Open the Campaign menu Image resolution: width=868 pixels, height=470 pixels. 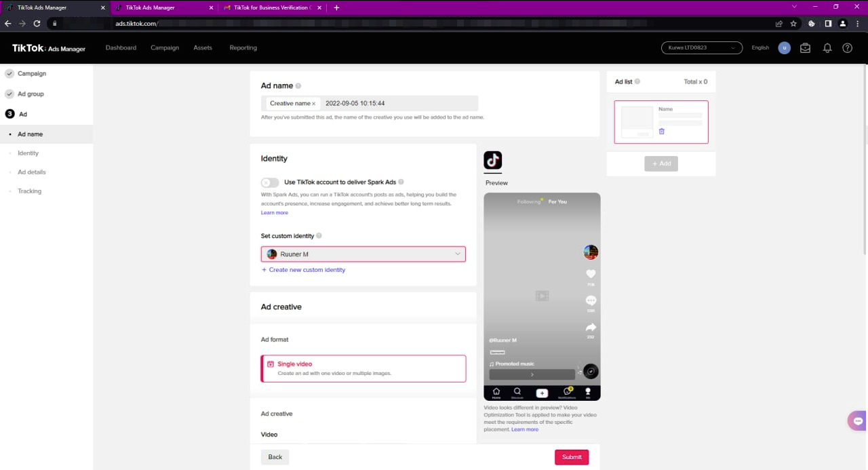165,48
